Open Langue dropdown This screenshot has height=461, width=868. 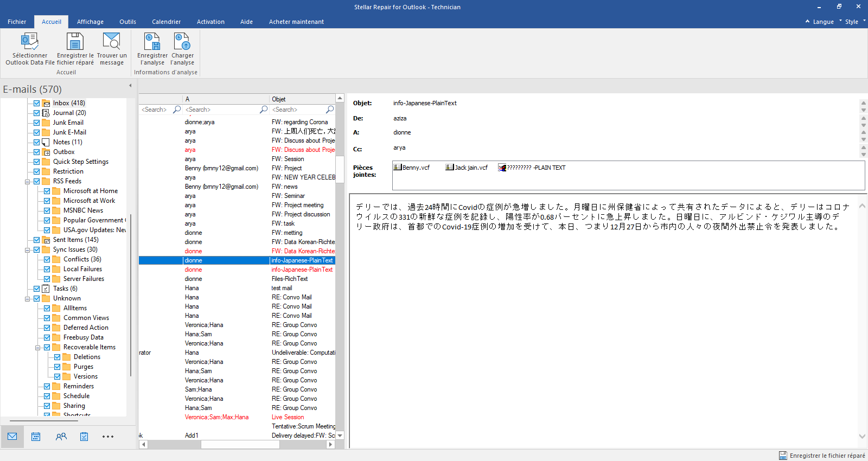coord(823,22)
